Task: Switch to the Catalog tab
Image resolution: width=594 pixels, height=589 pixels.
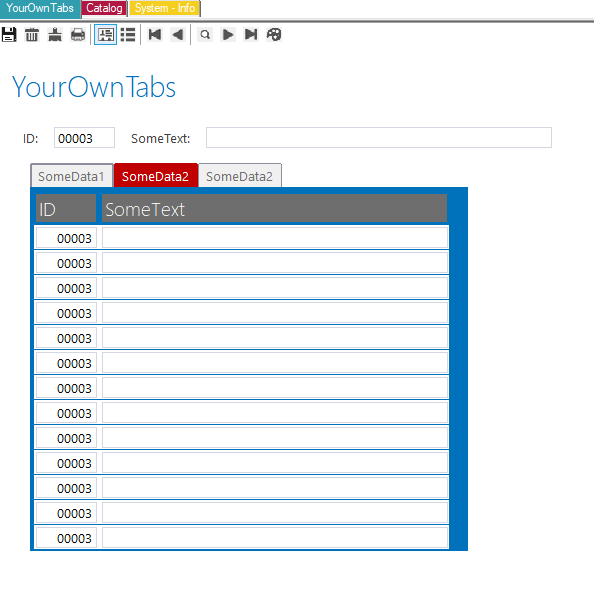Action: 104,8
